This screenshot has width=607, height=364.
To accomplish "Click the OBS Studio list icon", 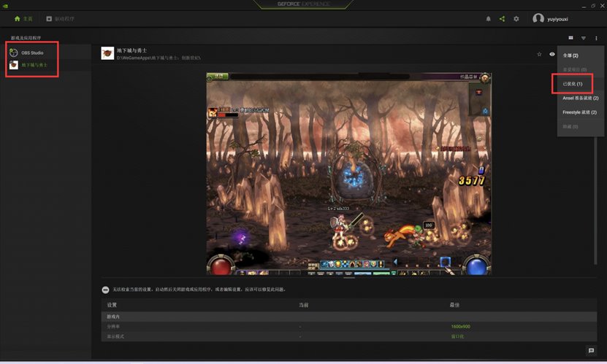I will (x=14, y=53).
